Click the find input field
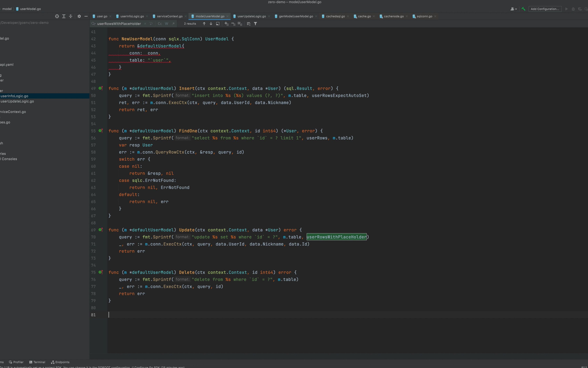Image resolution: width=588 pixels, height=368 pixels. [x=119, y=24]
